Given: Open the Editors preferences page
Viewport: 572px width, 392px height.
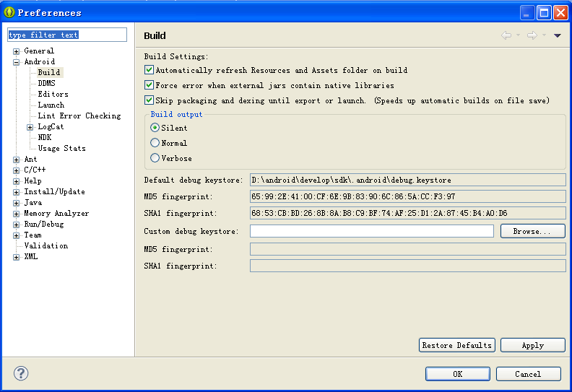Looking at the screenshot, I should click(x=53, y=94).
